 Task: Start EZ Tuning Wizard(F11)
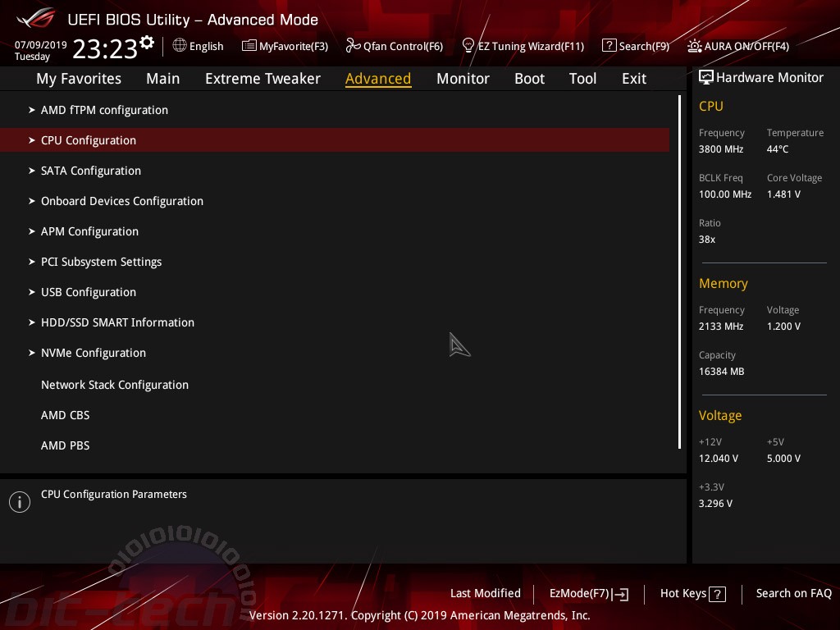[531, 46]
